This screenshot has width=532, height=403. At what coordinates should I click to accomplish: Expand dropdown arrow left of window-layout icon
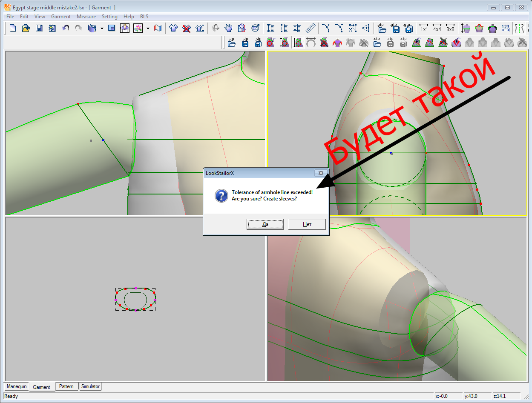click(102, 29)
